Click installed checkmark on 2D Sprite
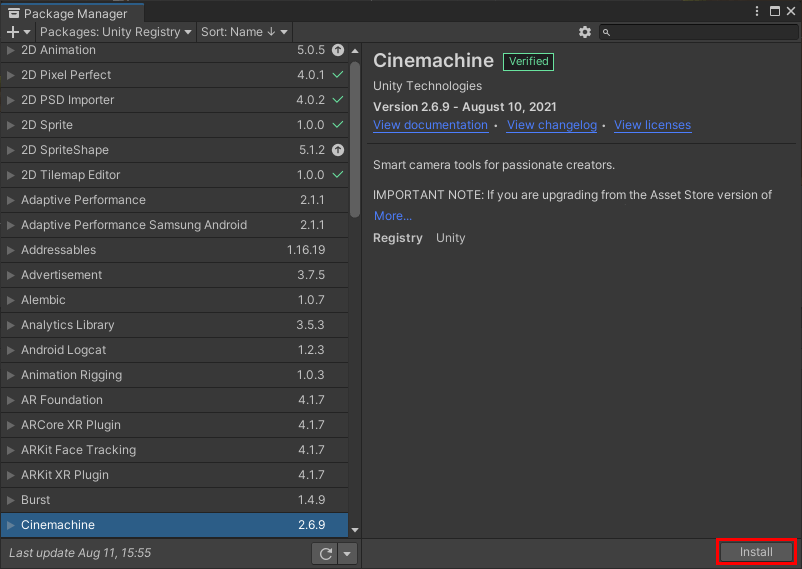Screen dimensions: 802x569 tap(338, 125)
